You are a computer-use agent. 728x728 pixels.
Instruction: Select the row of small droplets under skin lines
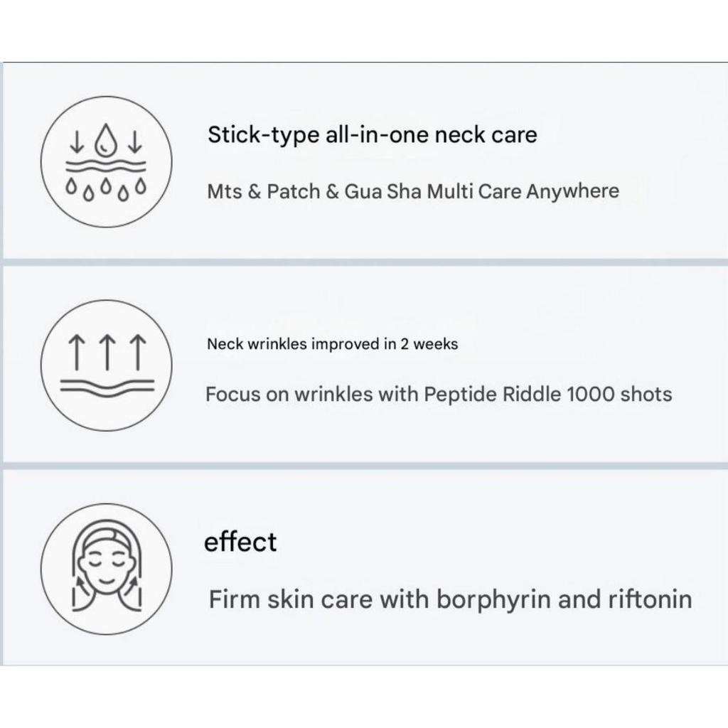(106, 188)
